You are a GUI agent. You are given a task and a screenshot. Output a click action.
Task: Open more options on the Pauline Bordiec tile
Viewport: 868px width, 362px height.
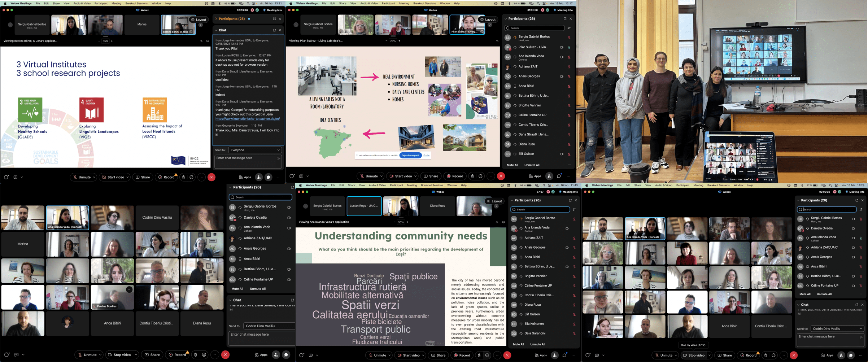(x=129, y=289)
